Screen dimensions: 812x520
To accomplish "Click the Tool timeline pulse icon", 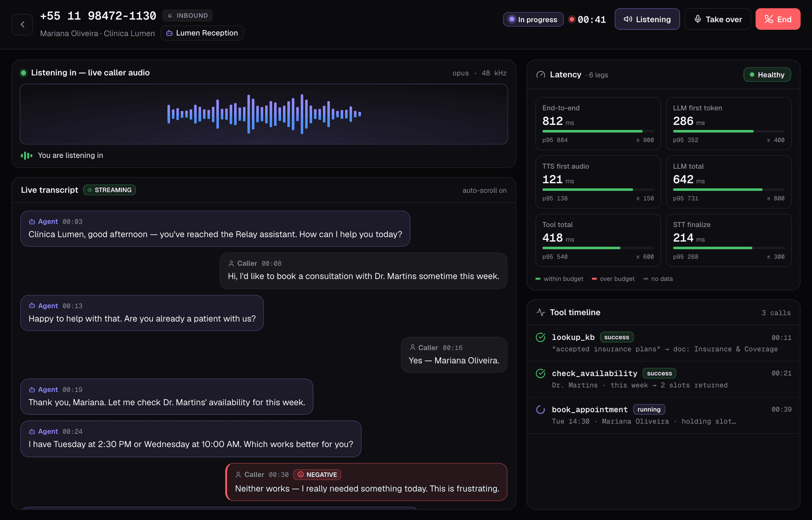I will (x=540, y=312).
